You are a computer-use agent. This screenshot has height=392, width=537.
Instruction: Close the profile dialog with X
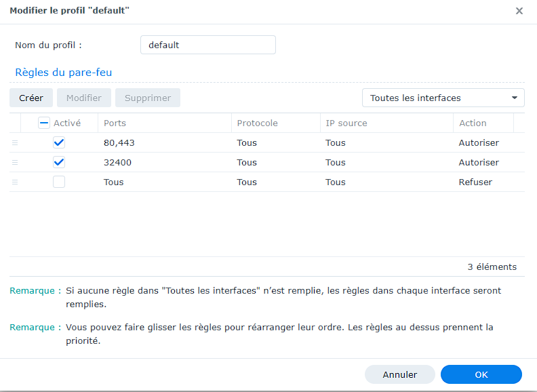tap(519, 11)
